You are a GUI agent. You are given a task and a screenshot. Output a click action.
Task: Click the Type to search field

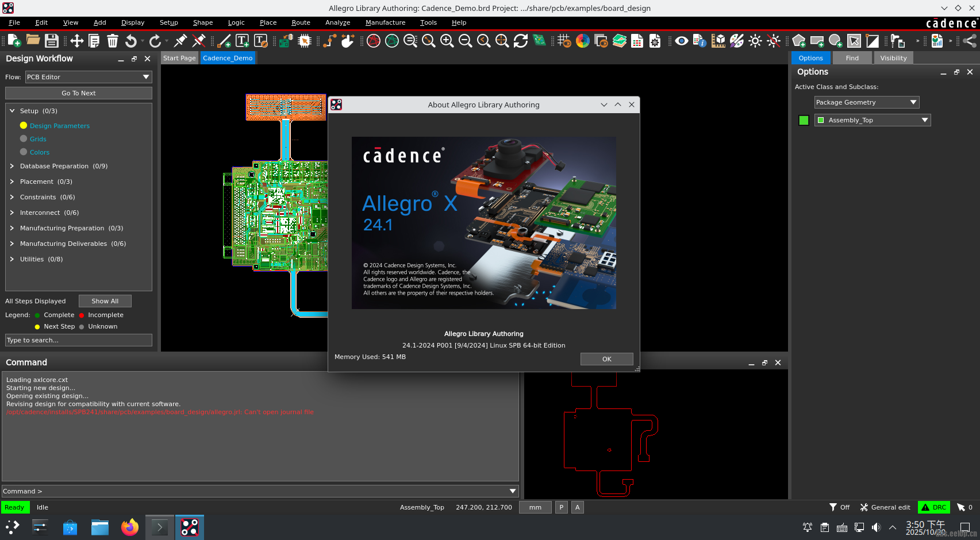tap(79, 340)
